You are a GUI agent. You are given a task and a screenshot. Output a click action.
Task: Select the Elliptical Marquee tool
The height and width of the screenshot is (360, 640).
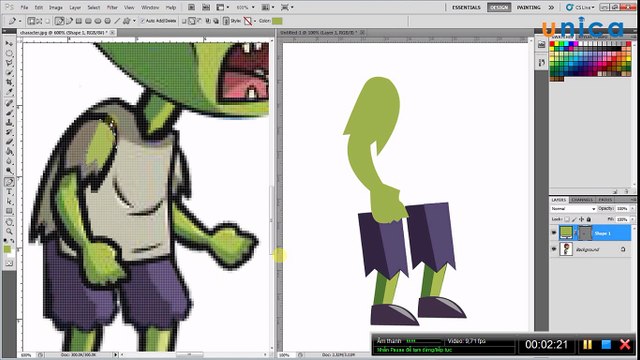[x=9, y=53]
